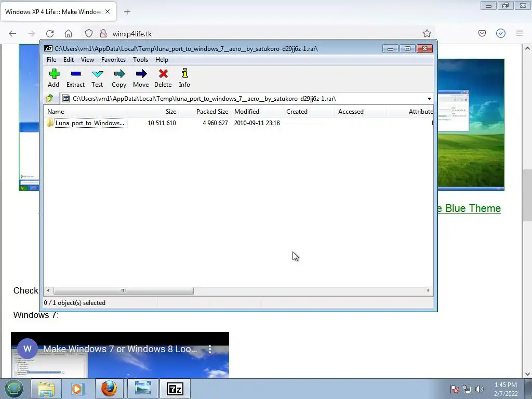Open the Blue Theme link
Image resolution: width=532 pixels, height=399 pixels.
(469, 208)
